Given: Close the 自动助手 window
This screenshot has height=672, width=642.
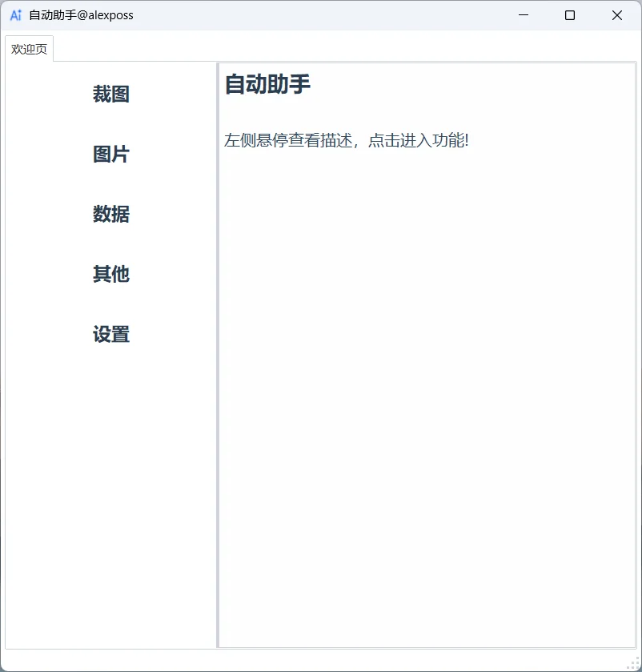Looking at the screenshot, I should pos(616,15).
